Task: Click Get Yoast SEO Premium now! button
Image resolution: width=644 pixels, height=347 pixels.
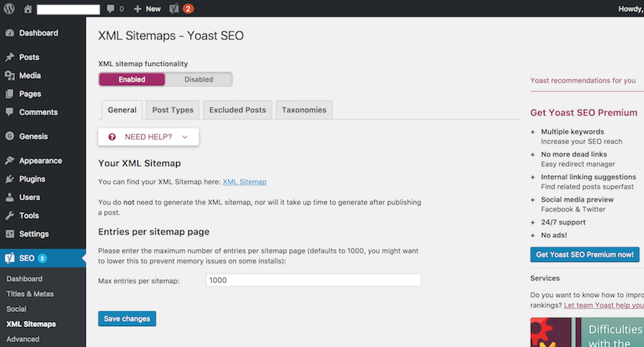Action: (585, 255)
